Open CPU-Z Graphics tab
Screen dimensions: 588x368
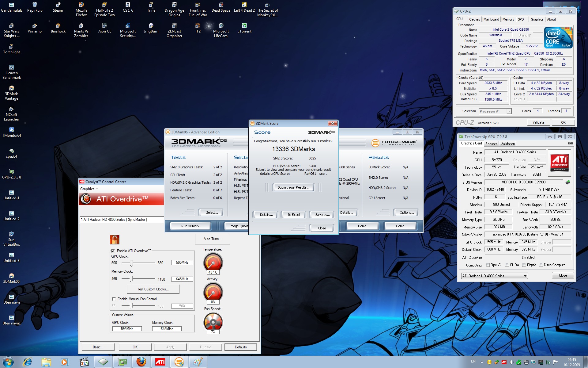pos(537,19)
